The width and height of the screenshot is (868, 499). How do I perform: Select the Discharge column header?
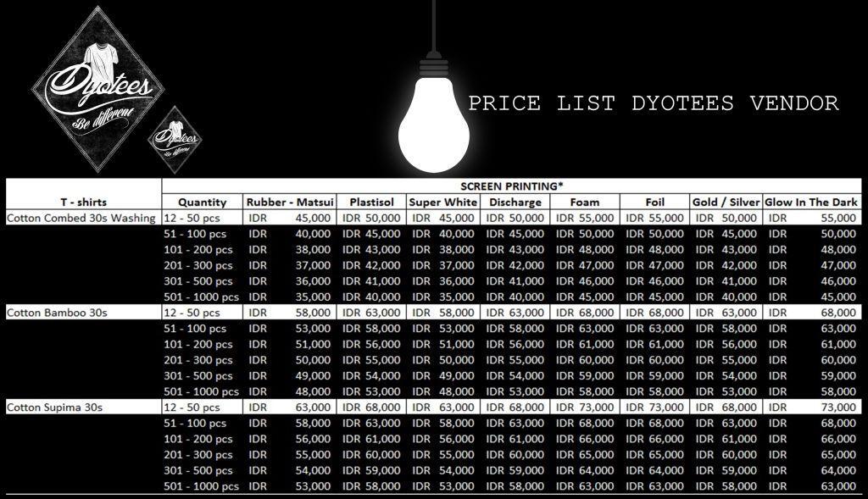coord(515,202)
